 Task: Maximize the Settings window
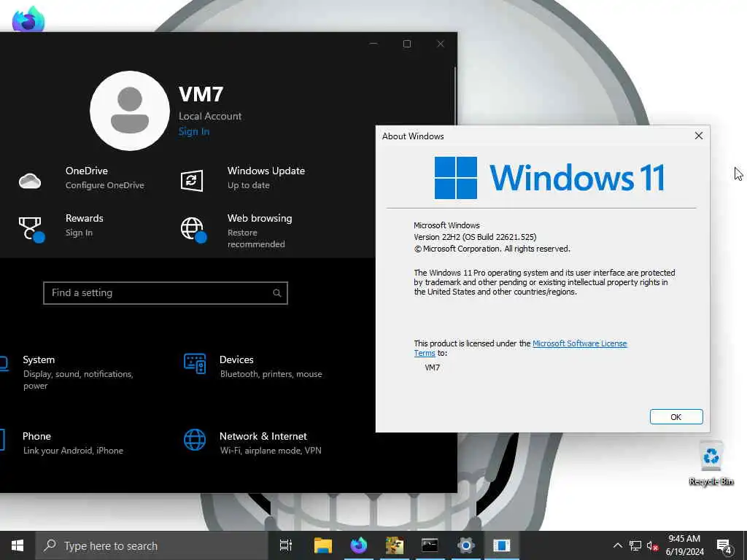[407, 44]
